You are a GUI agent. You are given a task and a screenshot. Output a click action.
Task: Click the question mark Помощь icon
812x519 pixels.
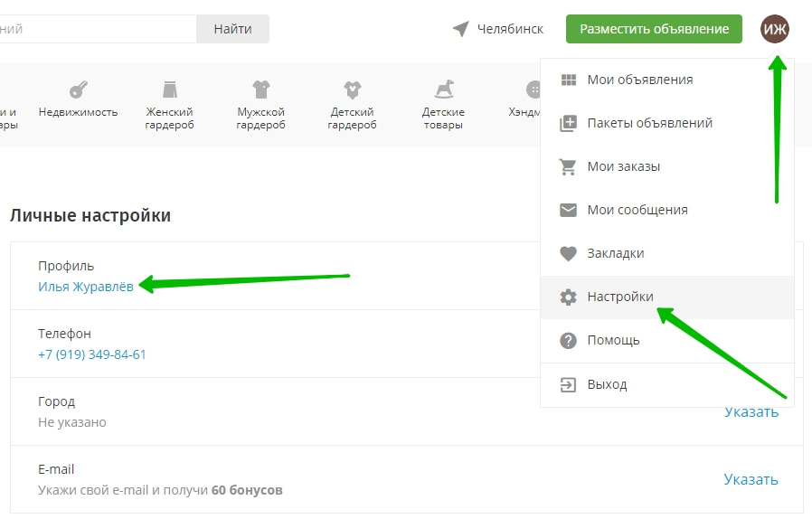[x=568, y=341]
